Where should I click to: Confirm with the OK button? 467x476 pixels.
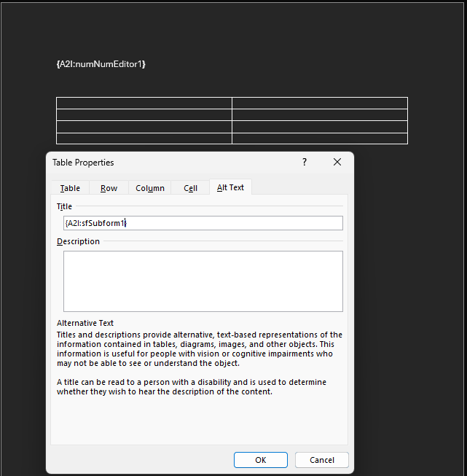(260, 460)
